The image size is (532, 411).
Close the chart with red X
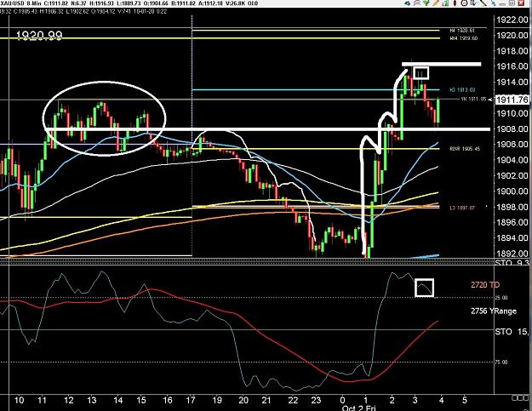point(522,3)
